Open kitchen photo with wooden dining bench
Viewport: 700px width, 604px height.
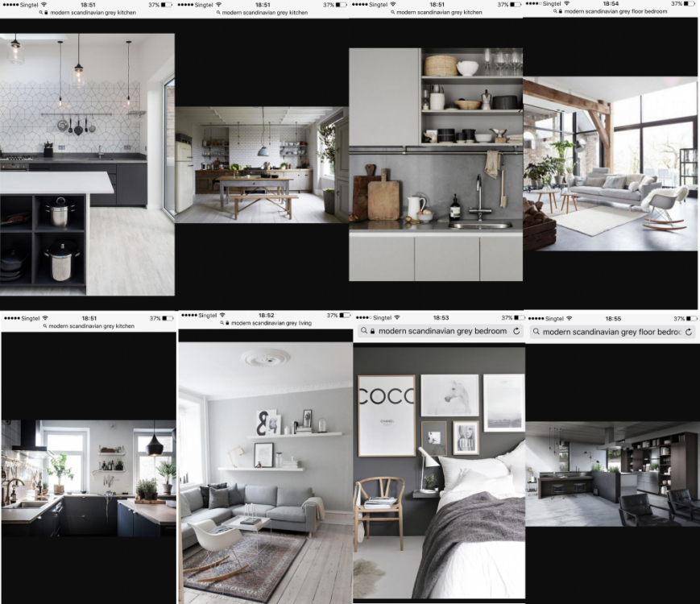[262, 164]
